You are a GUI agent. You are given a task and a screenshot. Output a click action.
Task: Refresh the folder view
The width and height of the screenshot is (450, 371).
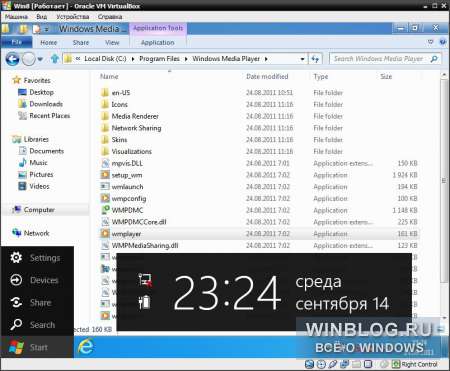click(315, 59)
